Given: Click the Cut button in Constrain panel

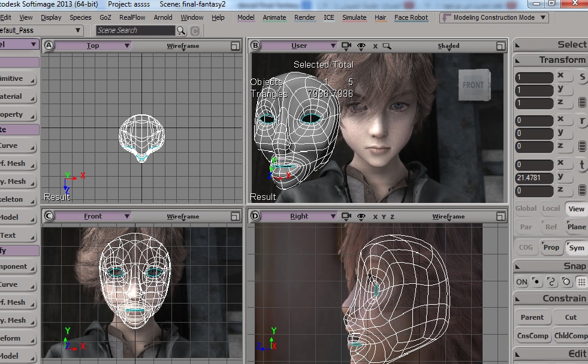Looking at the screenshot, I should tap(571, 317).
